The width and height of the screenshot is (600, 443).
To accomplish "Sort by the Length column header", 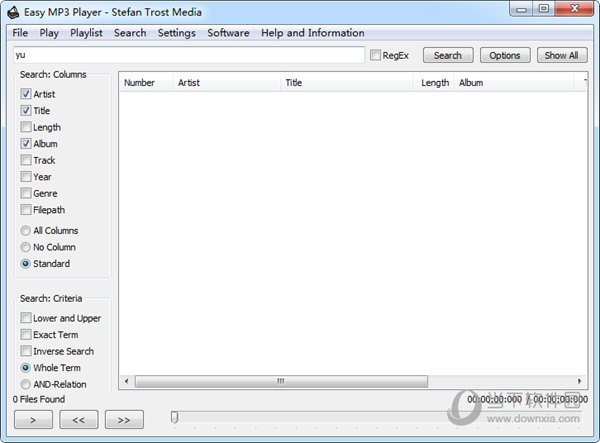I will (434, 83).
